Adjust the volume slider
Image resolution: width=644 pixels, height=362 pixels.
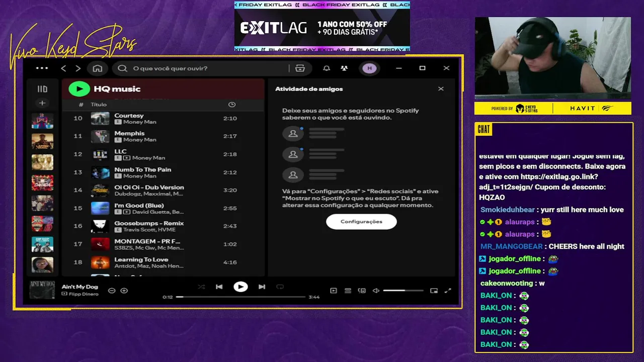pos(403,291)
